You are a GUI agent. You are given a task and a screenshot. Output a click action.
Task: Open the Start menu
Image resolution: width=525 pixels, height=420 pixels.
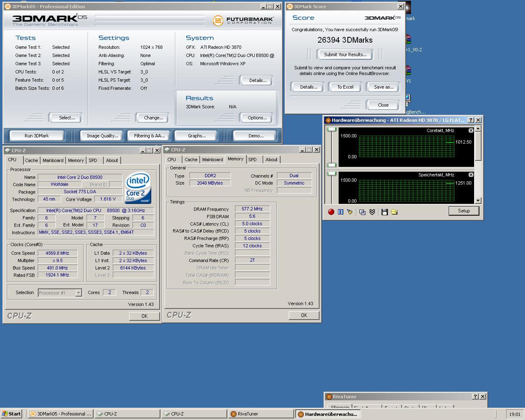(11, 414)
